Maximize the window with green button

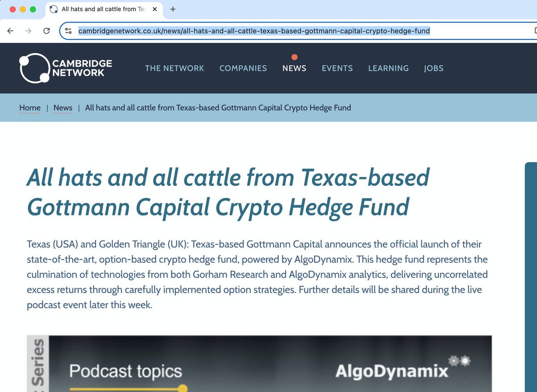point(33,9)
